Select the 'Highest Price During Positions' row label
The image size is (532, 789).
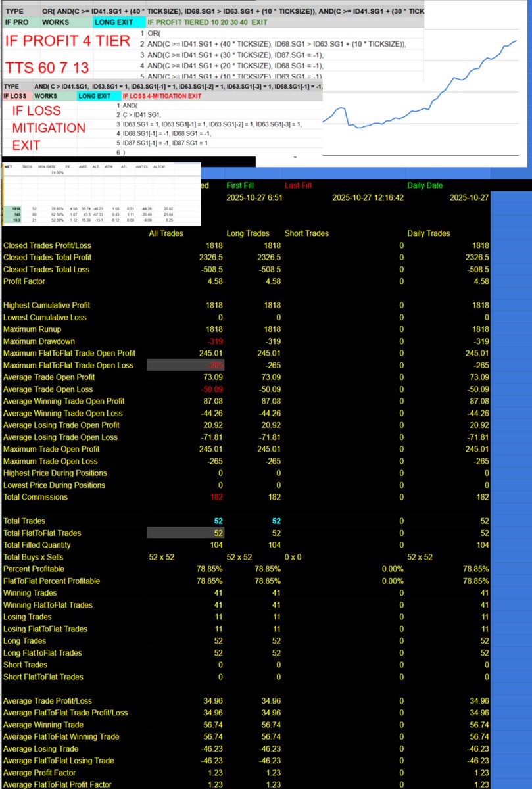click(55, 473)
